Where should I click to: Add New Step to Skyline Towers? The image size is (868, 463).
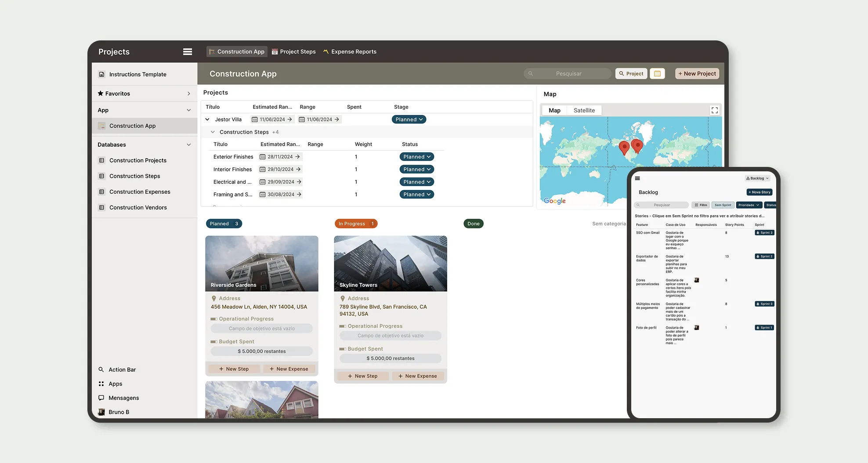(x=363, y=376)
